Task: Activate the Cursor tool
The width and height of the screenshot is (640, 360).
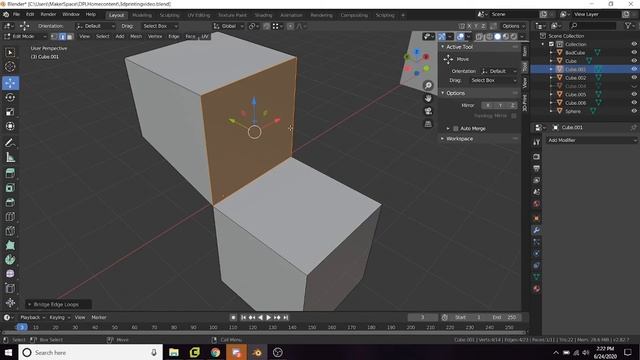Action: tap(10, 67)
